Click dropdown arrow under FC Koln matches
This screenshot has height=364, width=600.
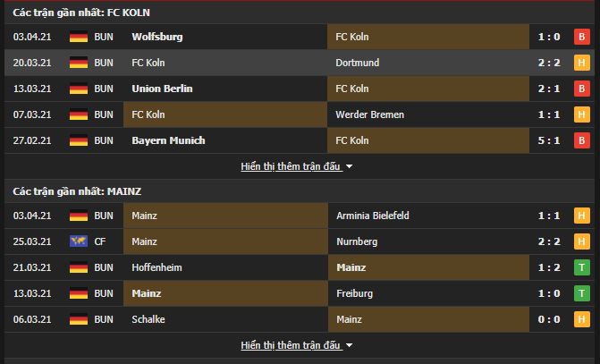(x=349, y=166)
